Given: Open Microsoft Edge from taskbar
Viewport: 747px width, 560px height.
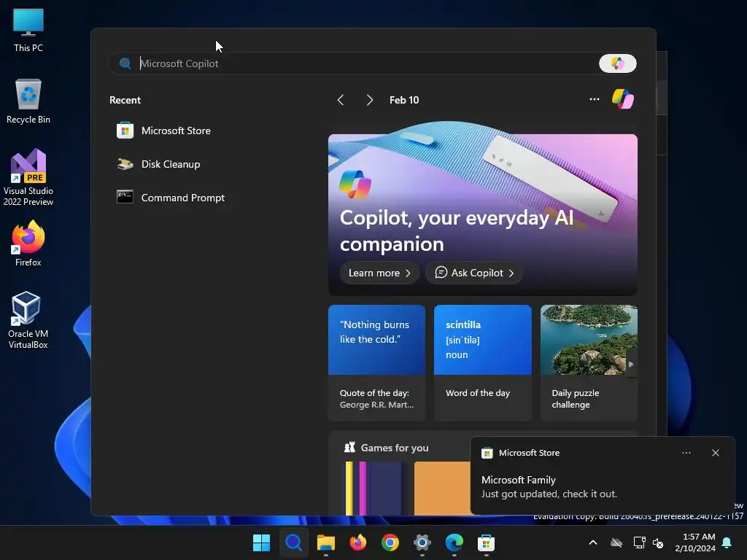Looking at the screenshot, I should click(454, 542).
